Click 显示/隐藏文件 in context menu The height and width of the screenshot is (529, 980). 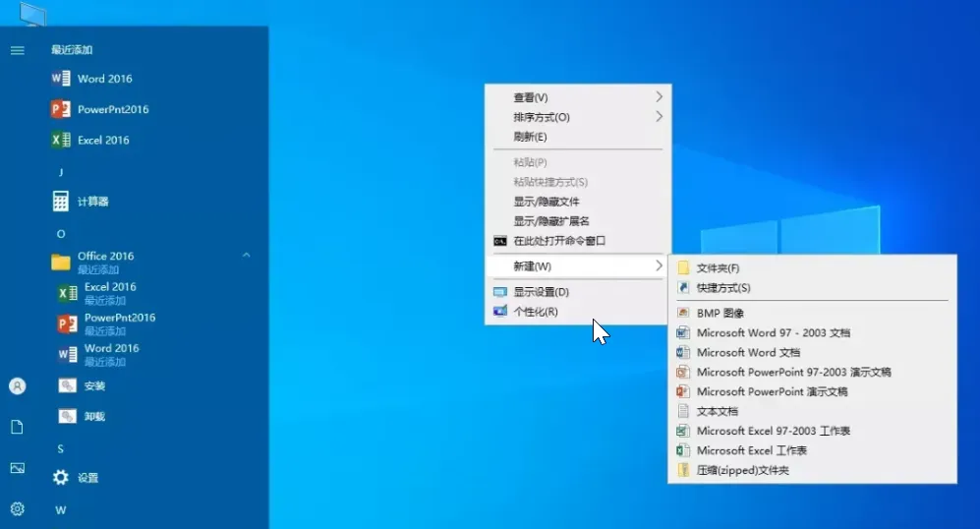point(578,202)
